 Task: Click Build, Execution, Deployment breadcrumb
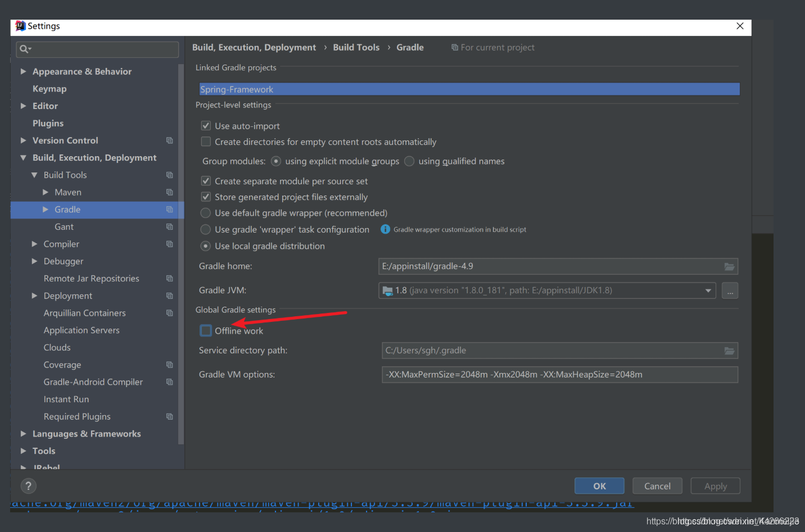click(x=254, y=48)
